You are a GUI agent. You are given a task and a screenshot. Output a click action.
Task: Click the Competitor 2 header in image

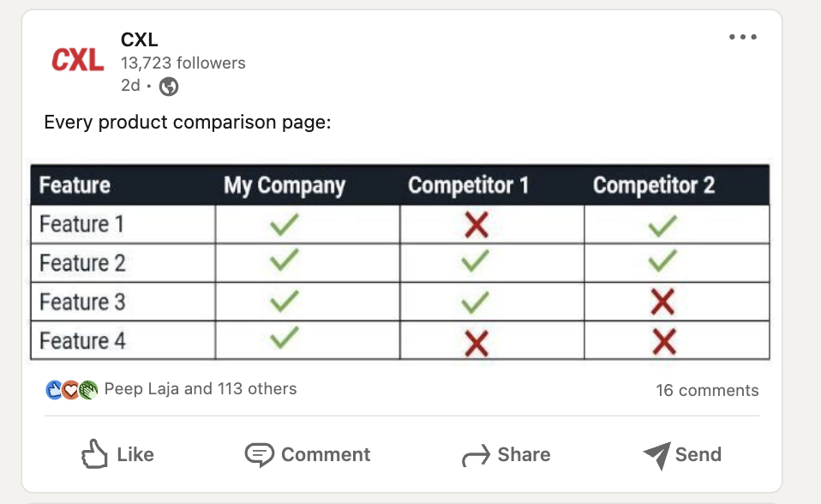click(653, 185)
